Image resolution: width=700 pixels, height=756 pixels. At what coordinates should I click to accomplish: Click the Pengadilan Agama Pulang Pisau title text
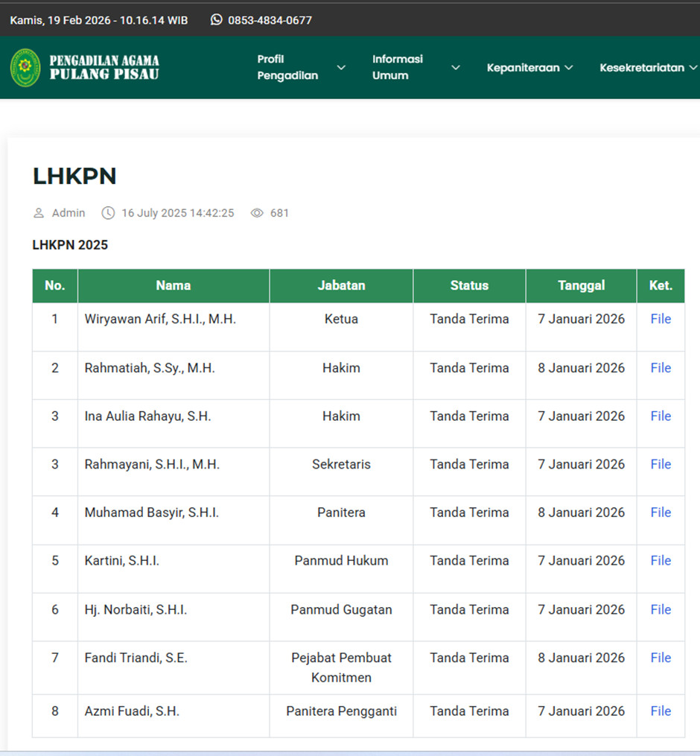[x=104, y=67]
